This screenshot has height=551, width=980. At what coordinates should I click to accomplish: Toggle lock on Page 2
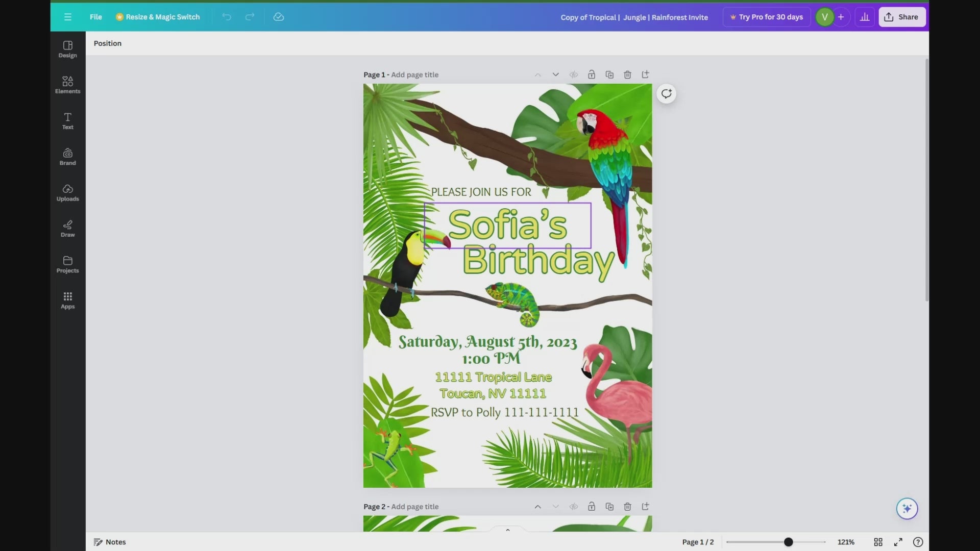coord(591,507)
